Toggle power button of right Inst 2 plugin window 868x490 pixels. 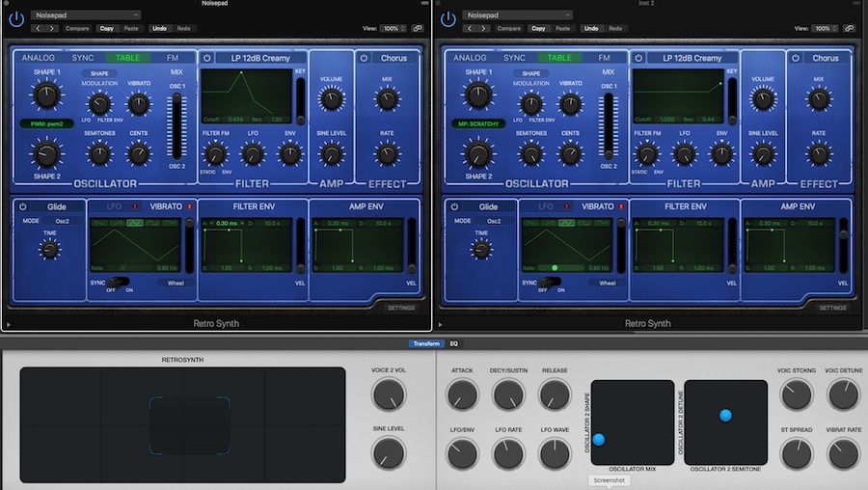pyautogui.click(x=448, y=19)
